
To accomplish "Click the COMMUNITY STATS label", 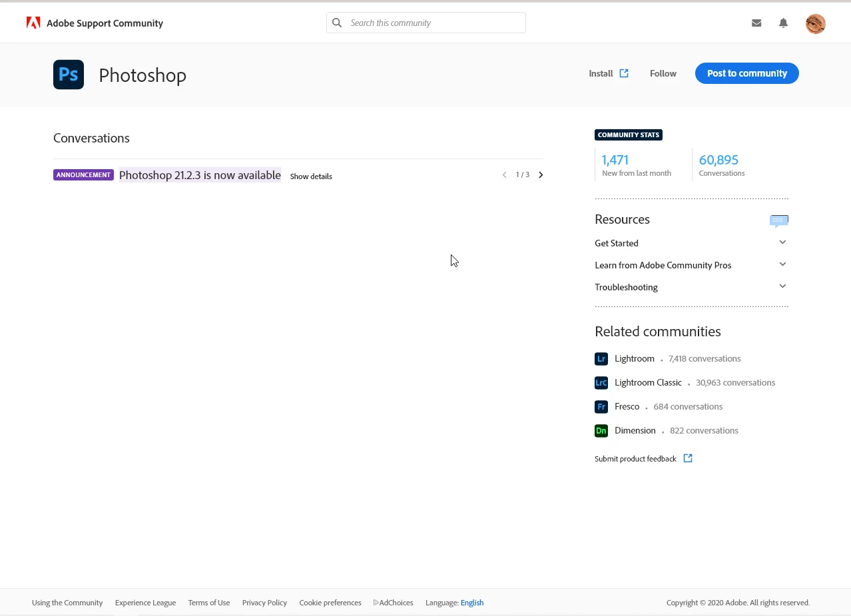I will click(629, 135).
